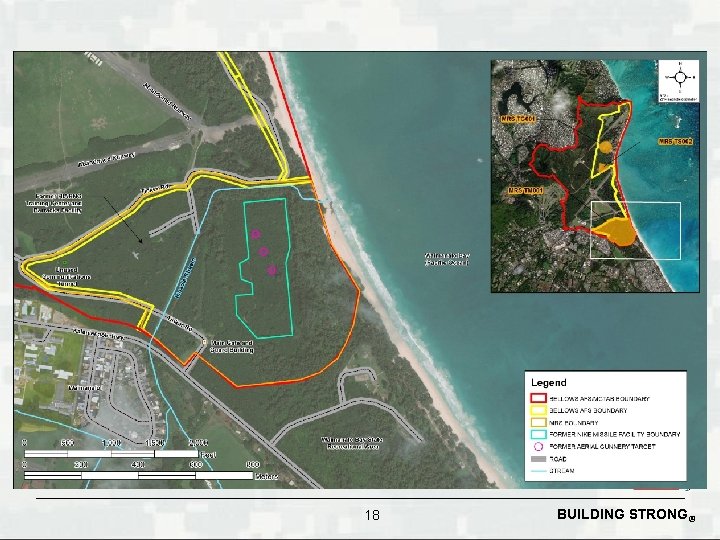720x540 pixels.
Task: Click the dashed circle gunnery target legend symbol
Action: click(x=538, y=446)
